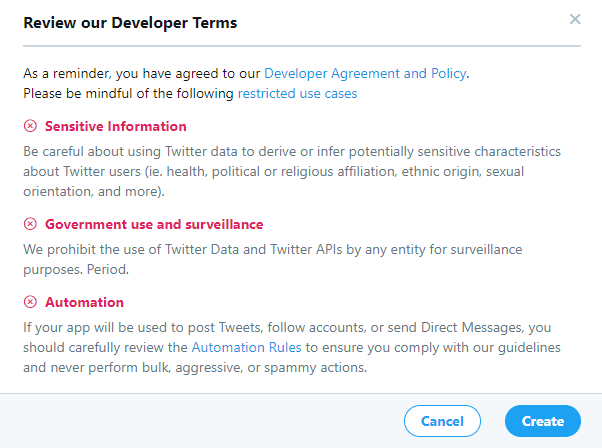Click empty footer area left of Cancel

pyautogui.click(x=200, y=421)
